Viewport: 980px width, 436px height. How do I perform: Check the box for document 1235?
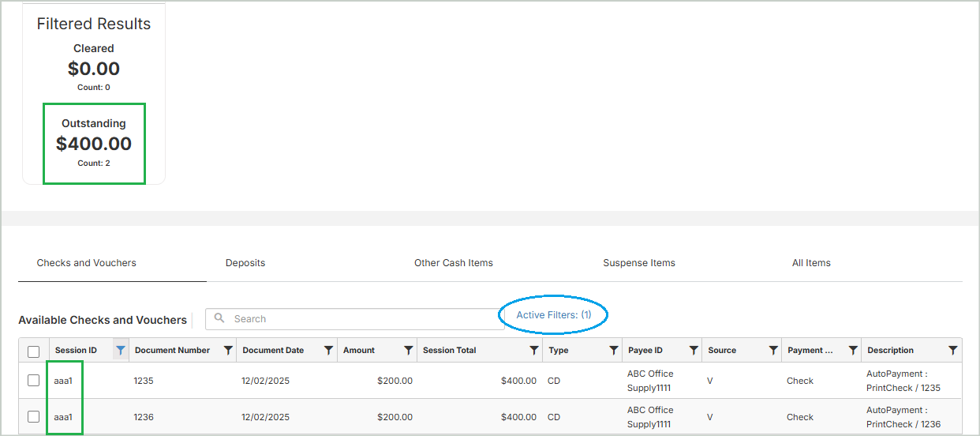pyautogui.click(x=34, y=381)
